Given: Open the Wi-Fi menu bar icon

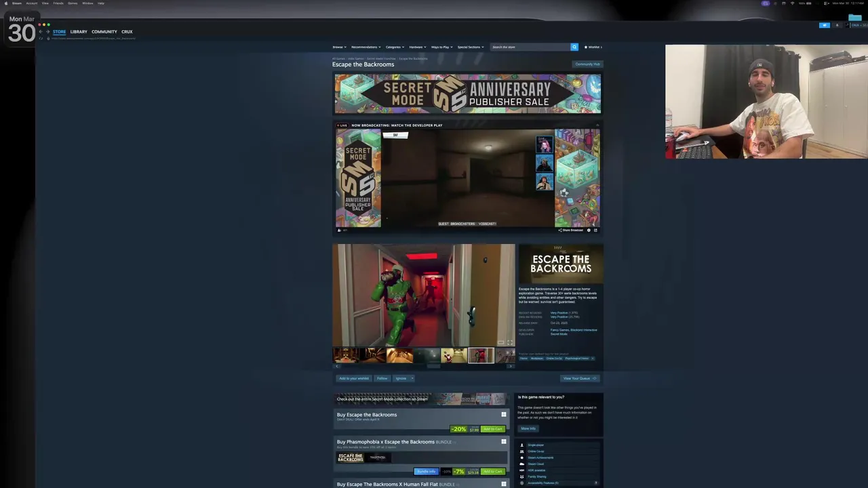Looking at the screenshot, I should tap(792, 3).
